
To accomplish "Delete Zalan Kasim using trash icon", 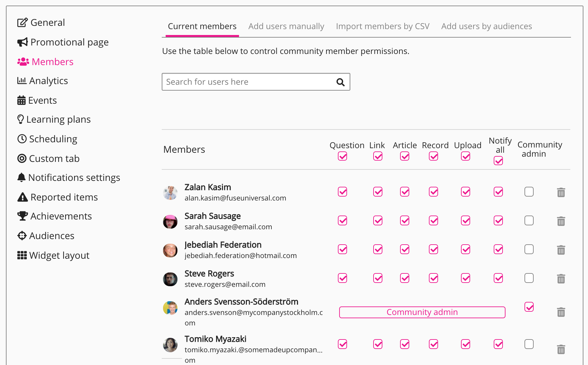I will pos(561,192).
